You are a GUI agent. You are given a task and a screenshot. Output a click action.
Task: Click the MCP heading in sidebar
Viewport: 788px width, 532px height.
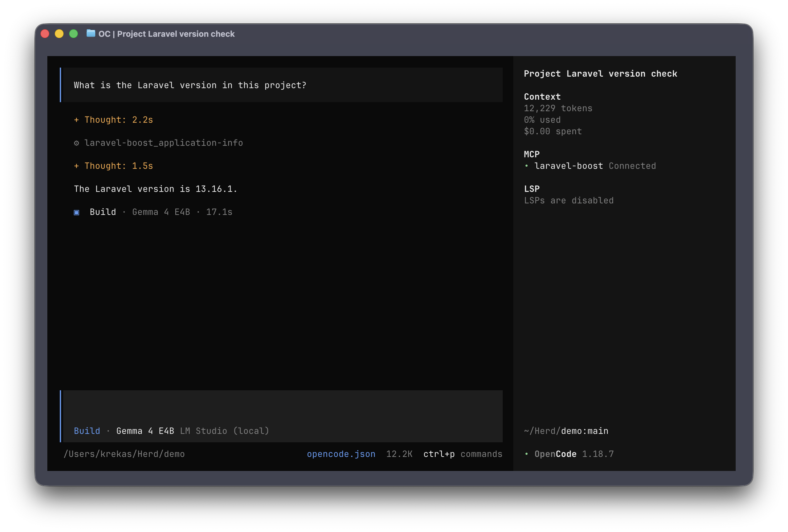click(x=531, y=154)
